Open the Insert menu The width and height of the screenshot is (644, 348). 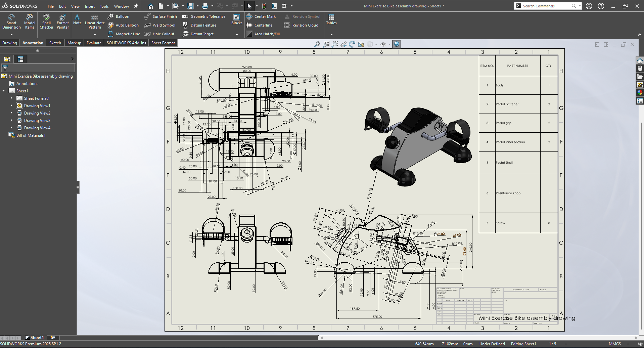(90, 6)
